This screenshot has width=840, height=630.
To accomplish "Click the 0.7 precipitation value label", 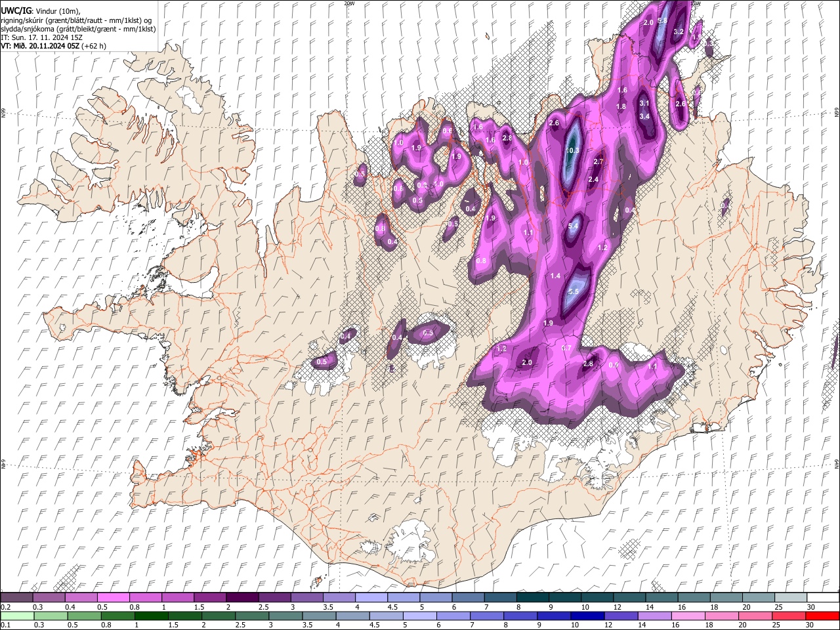I will click(x=566, y=348).
